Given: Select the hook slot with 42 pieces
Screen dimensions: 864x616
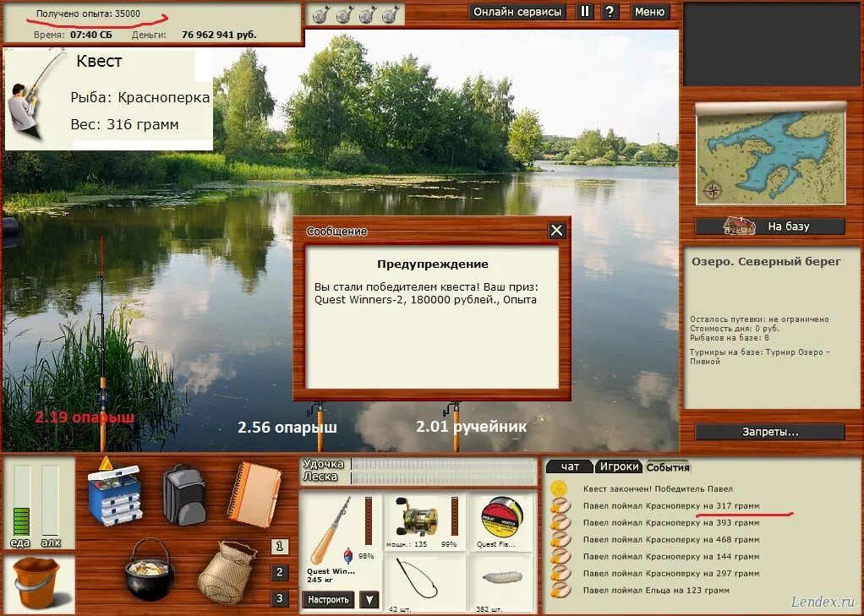Looking at the screenshot, I should tap(424, 584).
